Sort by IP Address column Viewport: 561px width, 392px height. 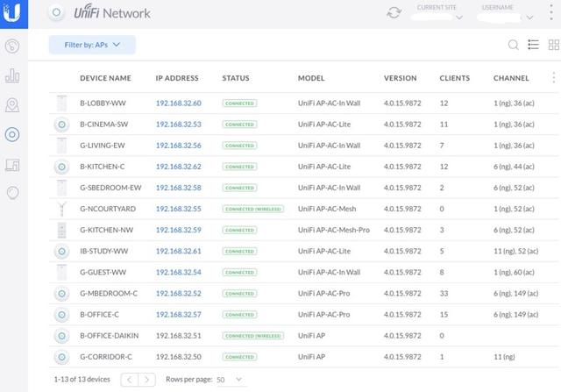click(x=177, y=78)
